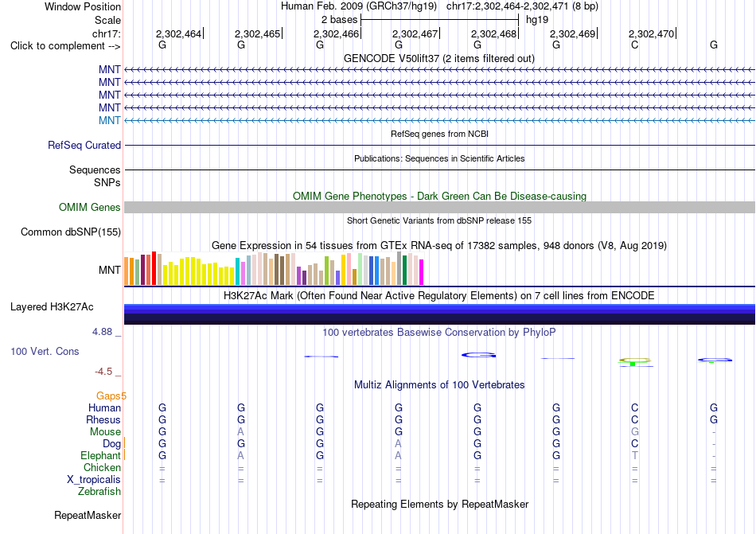Click the 'RefSeq Curated' track label
The height and width of the screenshot is (534, 756).
(84, 145)
